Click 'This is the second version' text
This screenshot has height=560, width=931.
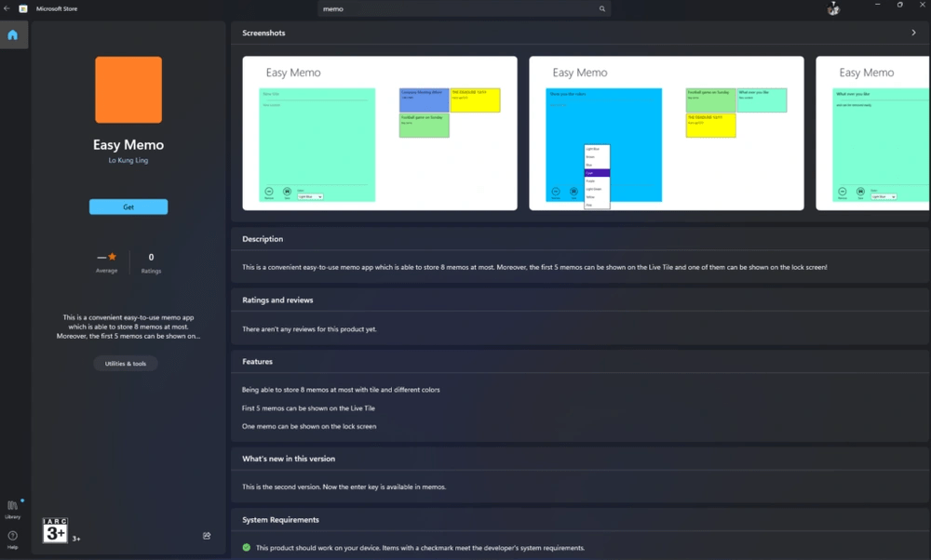[x=344, y=487]
